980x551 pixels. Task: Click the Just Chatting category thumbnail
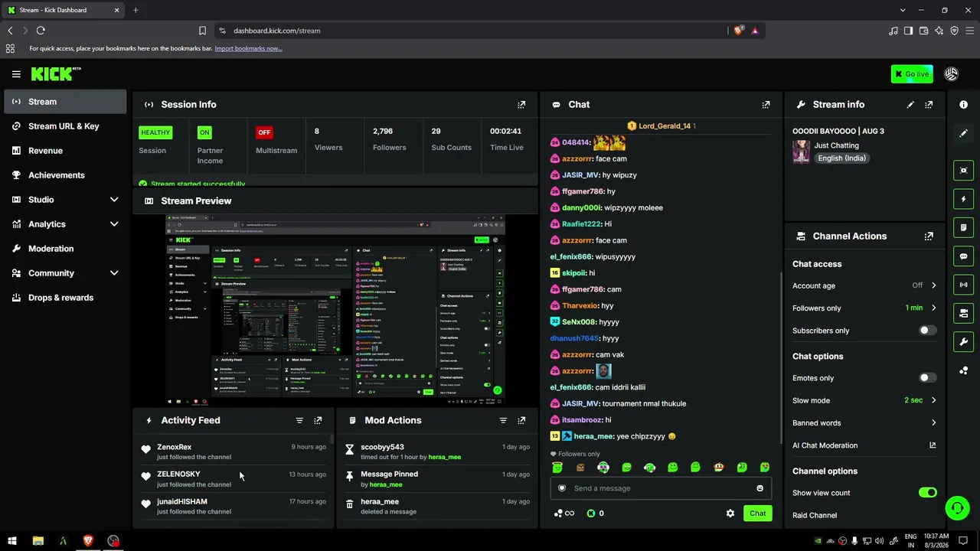[x=801, y=152]
